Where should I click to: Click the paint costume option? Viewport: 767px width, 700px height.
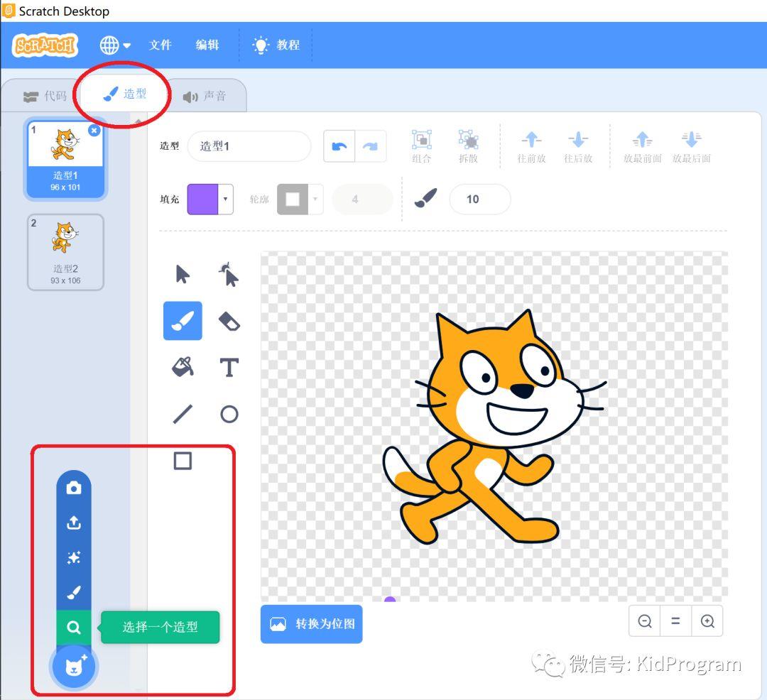(74, 593)
